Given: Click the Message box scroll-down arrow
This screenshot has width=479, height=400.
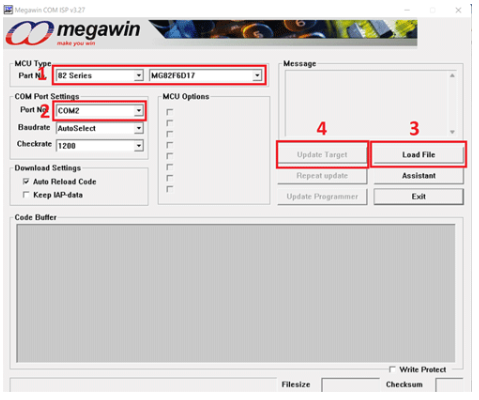Looking at the screenshot, I should click(x=452, y=132).
